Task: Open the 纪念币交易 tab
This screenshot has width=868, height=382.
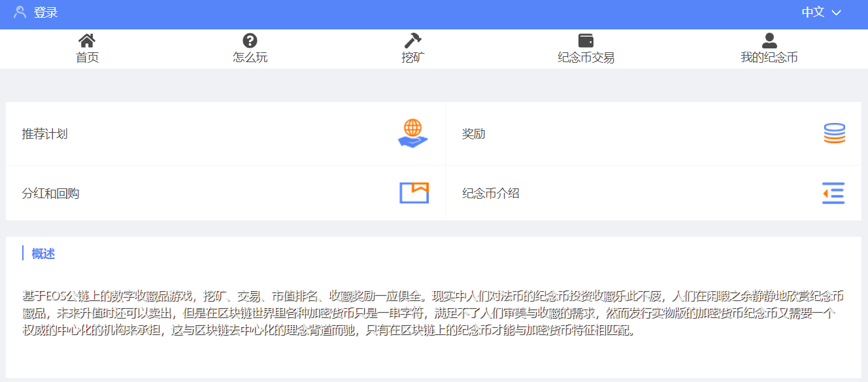Action: (x=586, y=58)
